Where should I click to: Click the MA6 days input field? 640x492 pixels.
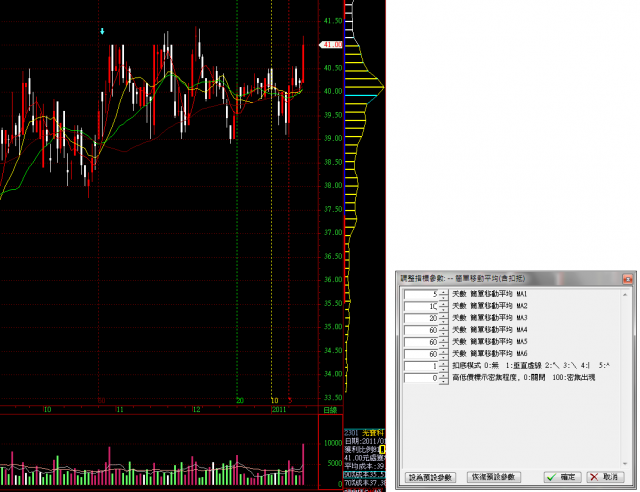(422, 354)
